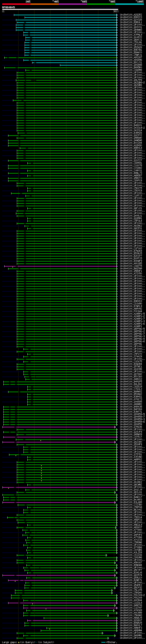Select hit label UniRef100_B8BVL8
Image resolution: width=146 pixels, height=644 pixels.
pos(131,148)
